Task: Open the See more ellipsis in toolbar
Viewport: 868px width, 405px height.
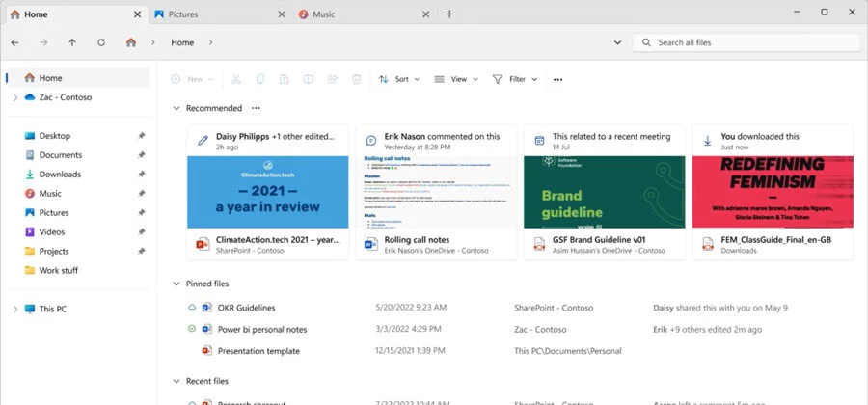Action: 557,79
